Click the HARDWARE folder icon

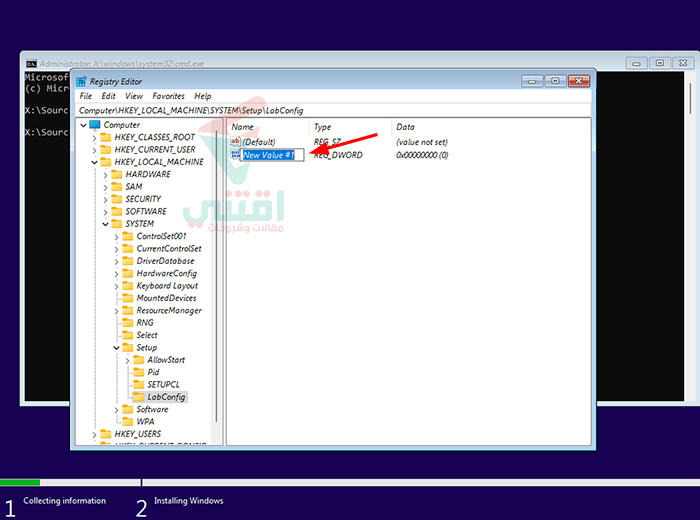click(117, 174)
